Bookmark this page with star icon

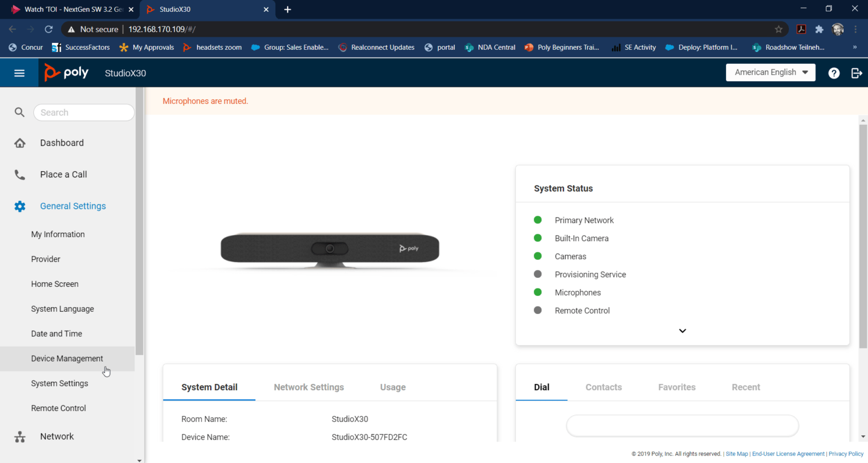[x=779, y=29]
